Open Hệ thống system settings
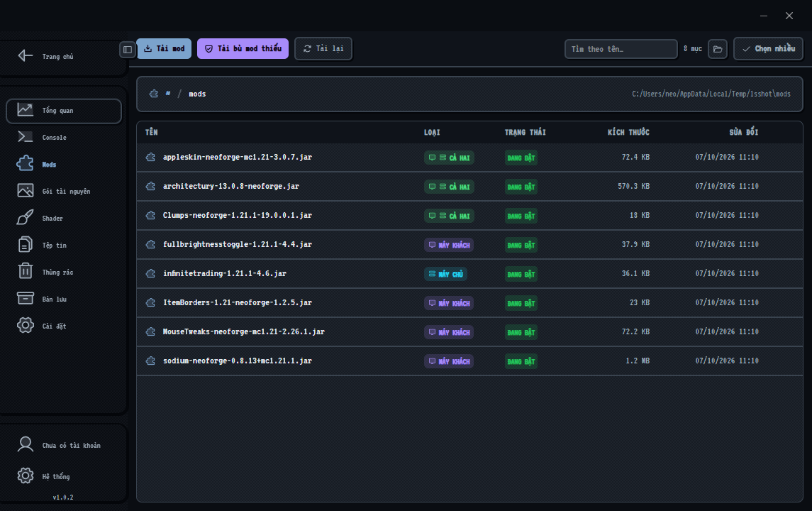 [64, 476]
